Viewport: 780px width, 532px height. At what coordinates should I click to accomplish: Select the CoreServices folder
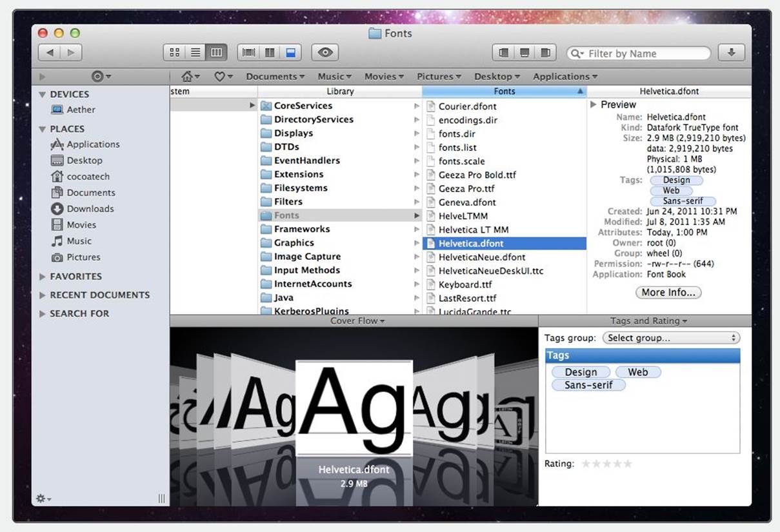tap(340, 106)
